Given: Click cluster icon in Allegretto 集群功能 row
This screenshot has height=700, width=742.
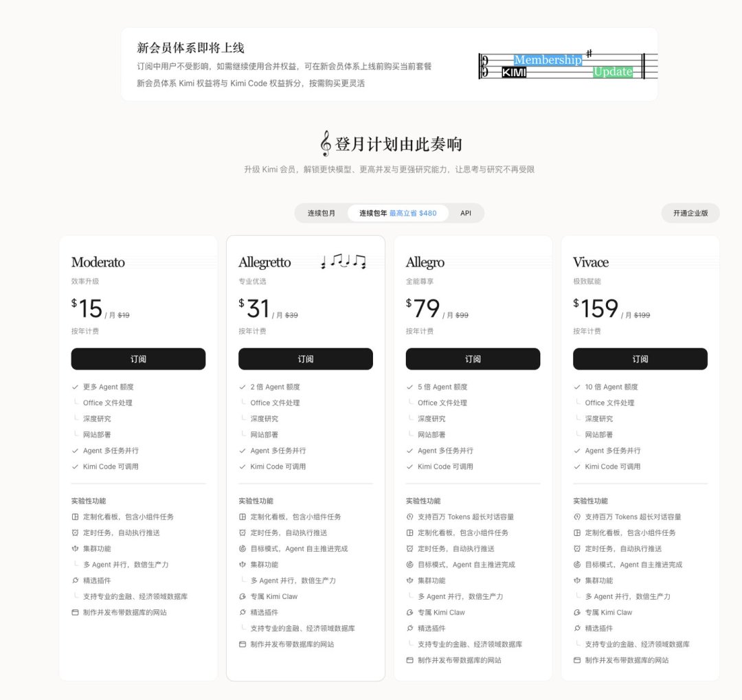Looking at the screenshot, I should [x=243, y=565].
